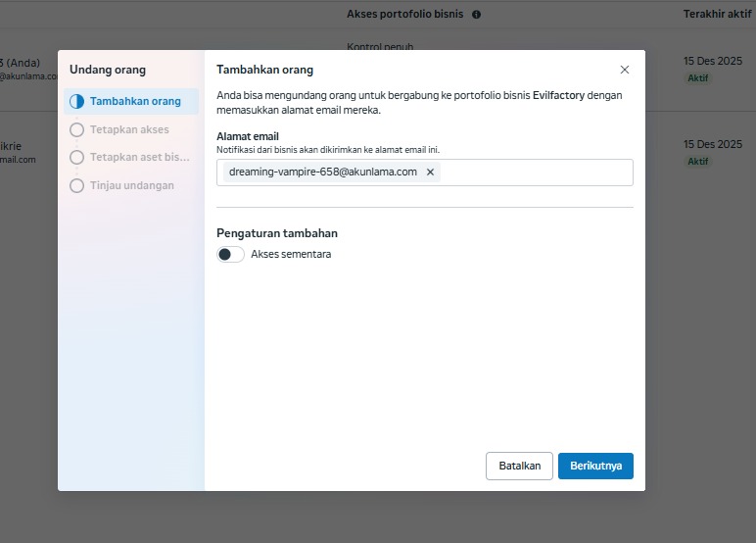The height and width of the screenshot is (543, 756).
Task: Continue with the Berikutnya button
Action: pos(595,466)
